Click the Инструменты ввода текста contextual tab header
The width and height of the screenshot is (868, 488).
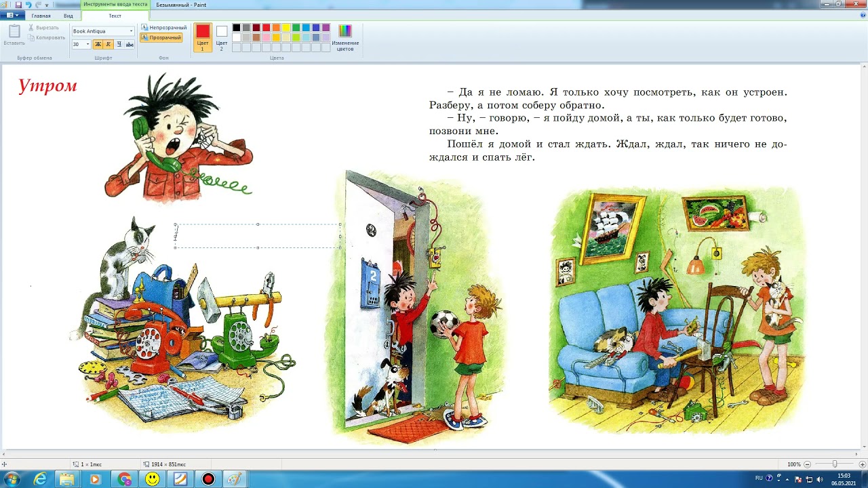(115, 5)
